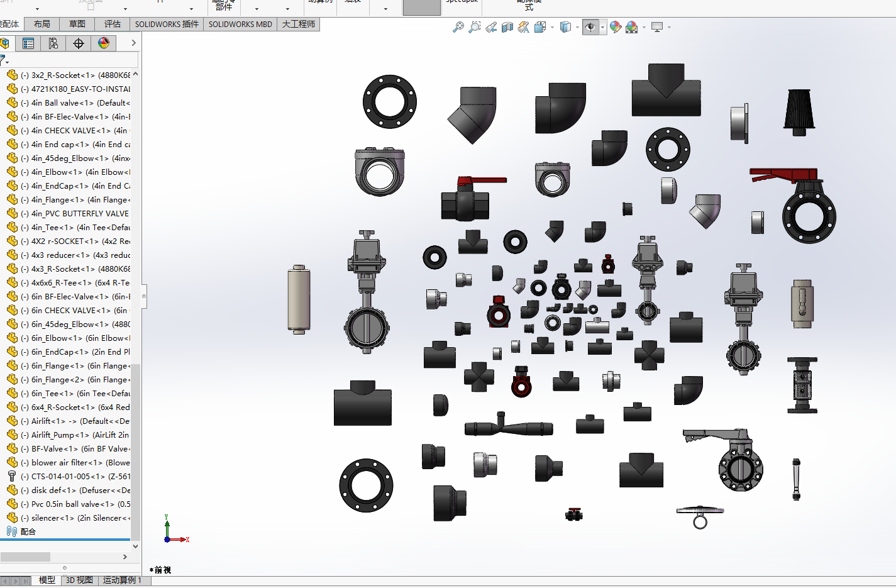Click the black air filter cone model
Viewport: 896px width, 588px height.
(x=799, y=112)
